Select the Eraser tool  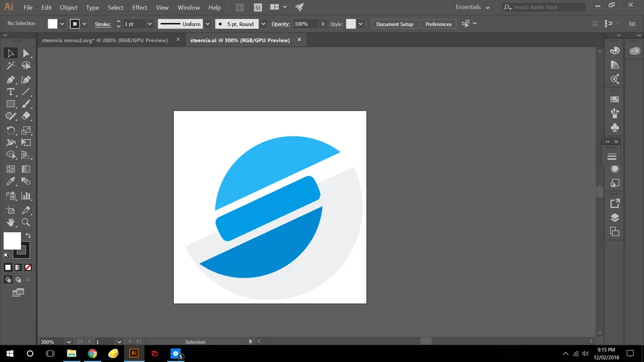[26, 116]
